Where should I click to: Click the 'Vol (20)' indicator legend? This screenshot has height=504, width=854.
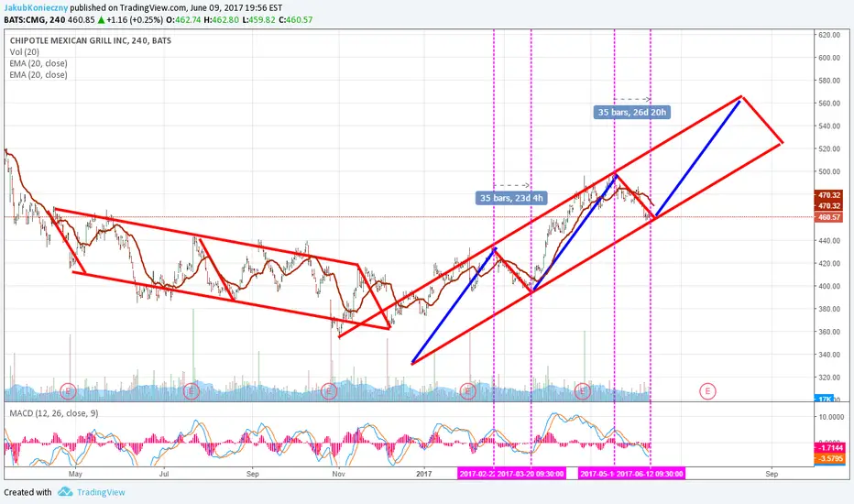pos(25,51)
